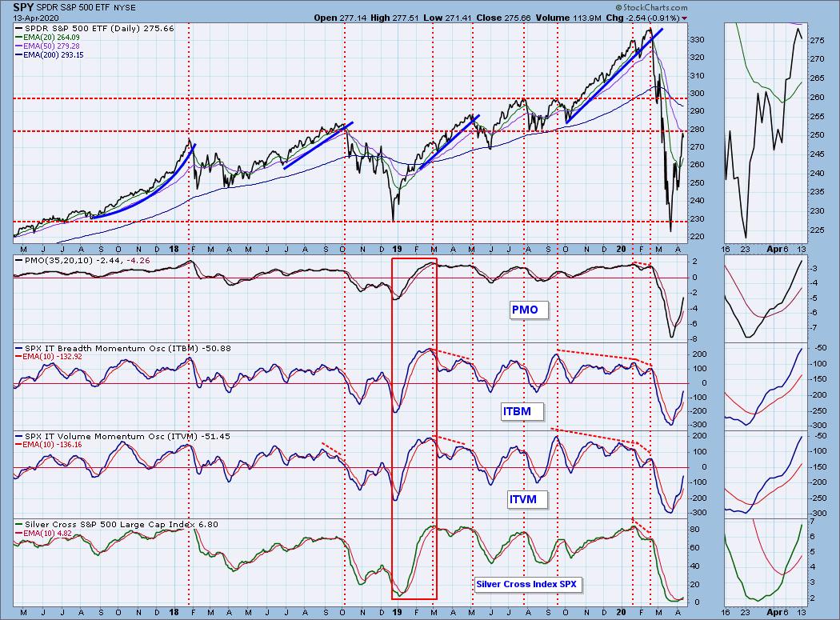
Task: Click the 'Silver Cross S&P 500 Large Cap Index 6.80' legend
Action: (x=117, y=525)
